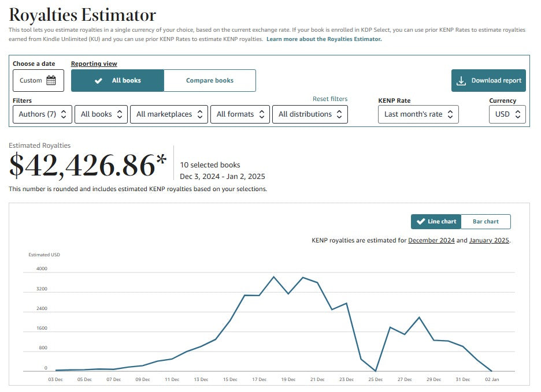Click the Reset filters link

click(330, 99)
